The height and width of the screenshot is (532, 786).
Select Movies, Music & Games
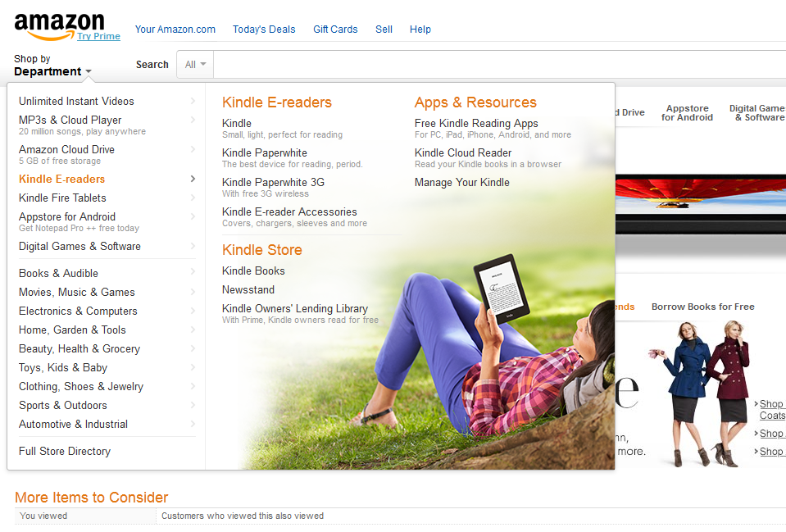coord(77,293)
